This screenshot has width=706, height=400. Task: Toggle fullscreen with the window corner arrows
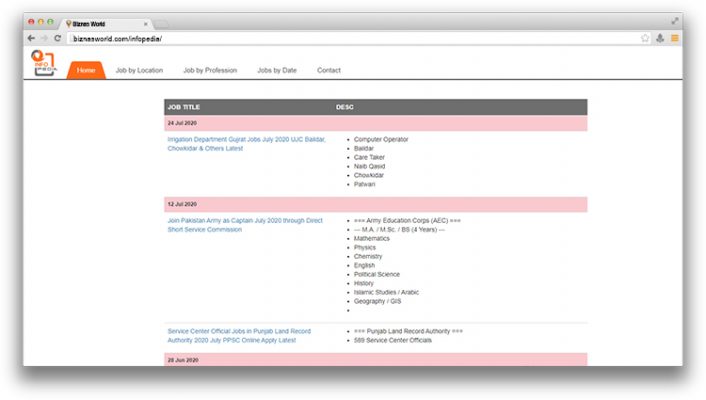pos(674,20)
